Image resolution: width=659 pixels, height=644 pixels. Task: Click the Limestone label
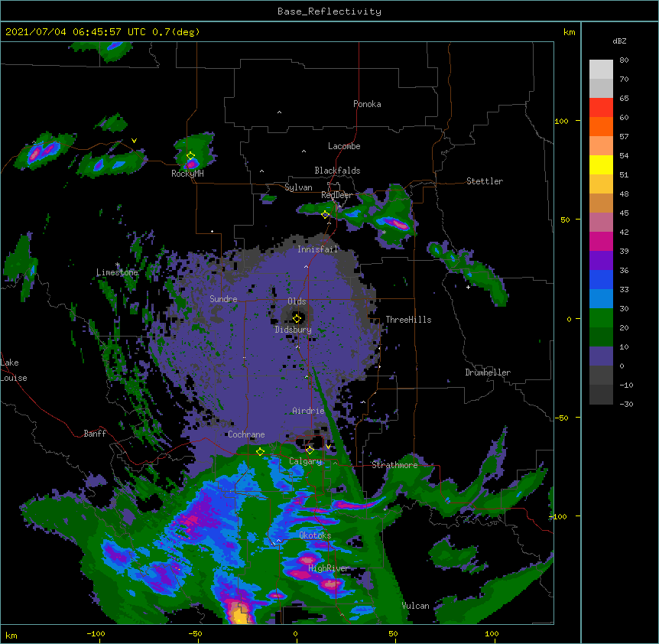(117, 272)
